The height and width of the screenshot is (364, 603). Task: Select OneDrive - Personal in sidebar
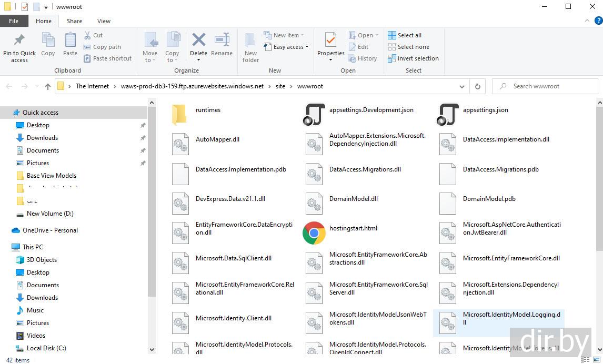(x=50, y=230)
